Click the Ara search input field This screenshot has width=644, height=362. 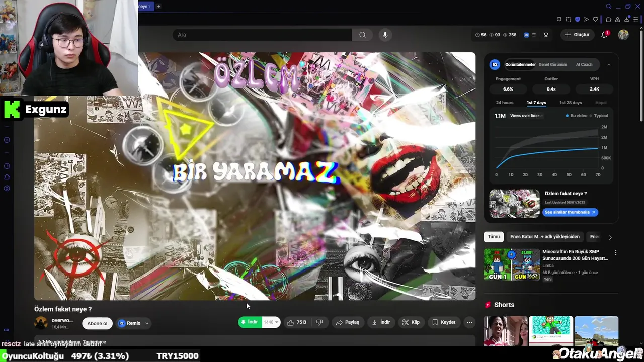click(x=262, y=35)
